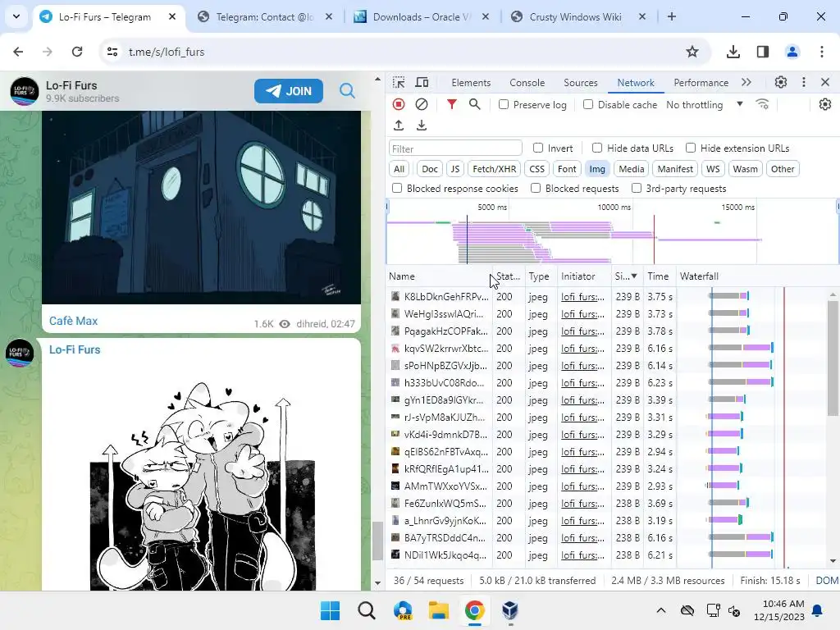The height and width of the screenshot is (630, 840).
Task: Switch to the Elements tab
Action: tap(471, 83)
